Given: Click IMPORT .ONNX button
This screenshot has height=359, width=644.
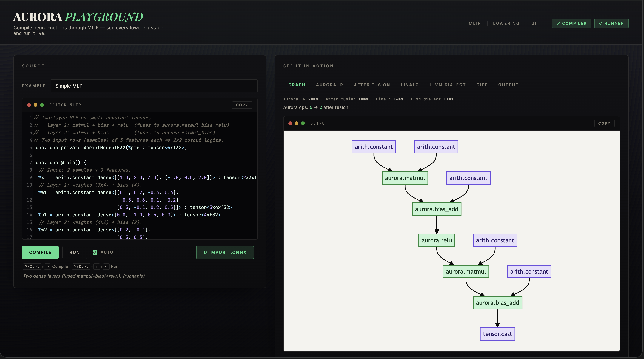Looking at the screenshot, I should [225, 252].
